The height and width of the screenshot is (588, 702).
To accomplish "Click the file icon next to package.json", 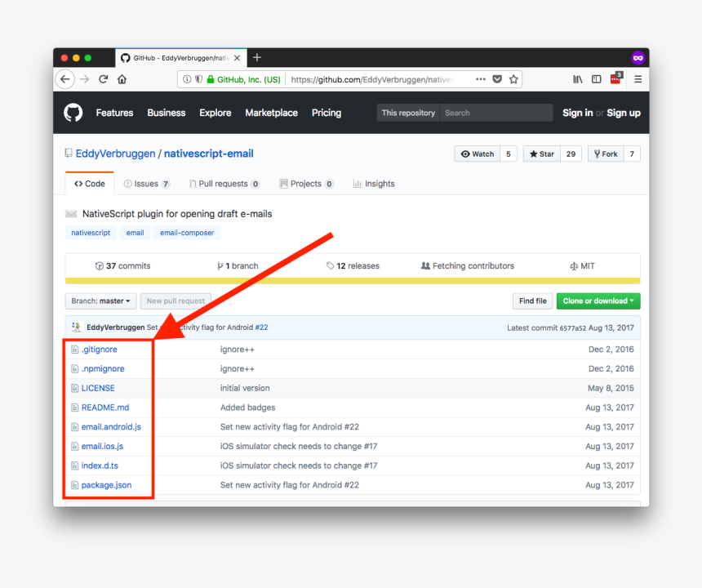I will [75, 485].
